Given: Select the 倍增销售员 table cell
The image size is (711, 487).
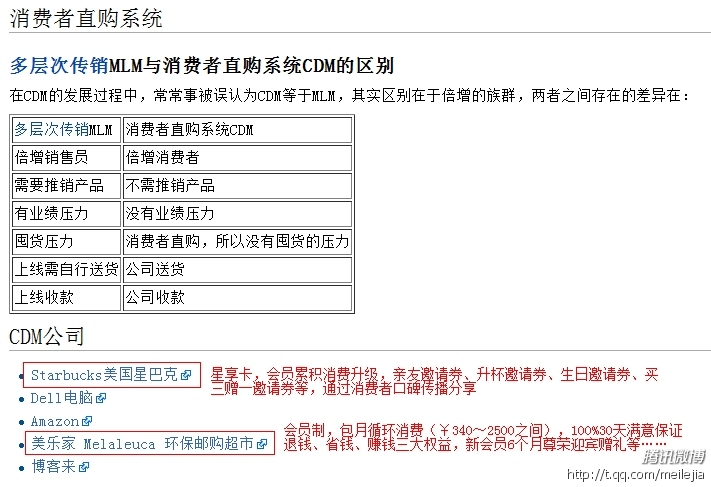Looking at the screenshot, I should point(67,157).
